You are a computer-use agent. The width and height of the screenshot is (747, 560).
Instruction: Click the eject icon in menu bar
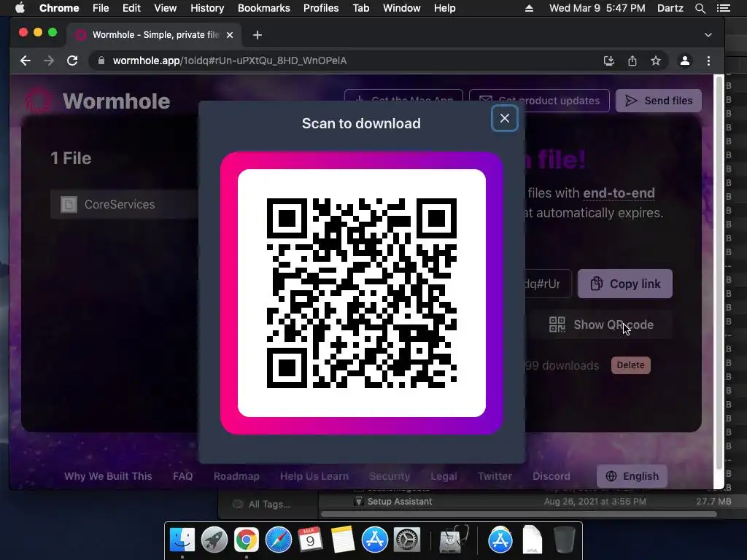pos(530,8)
